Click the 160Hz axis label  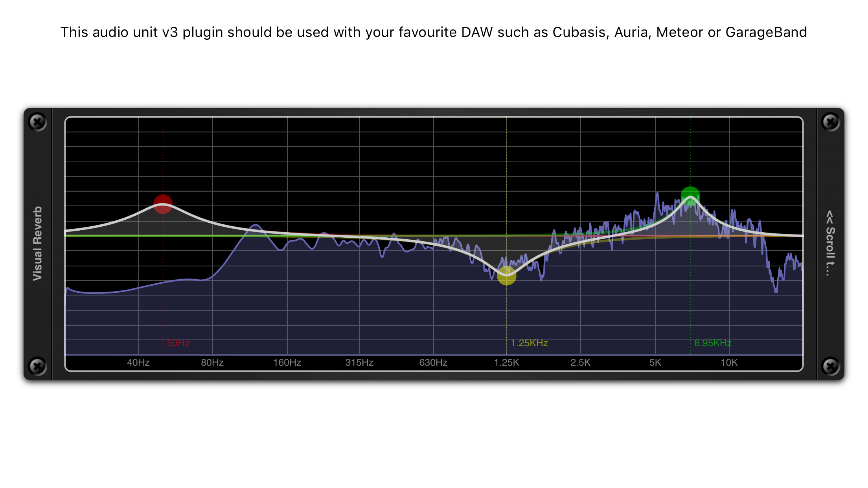pyautogui.click(x=287, y=362)
